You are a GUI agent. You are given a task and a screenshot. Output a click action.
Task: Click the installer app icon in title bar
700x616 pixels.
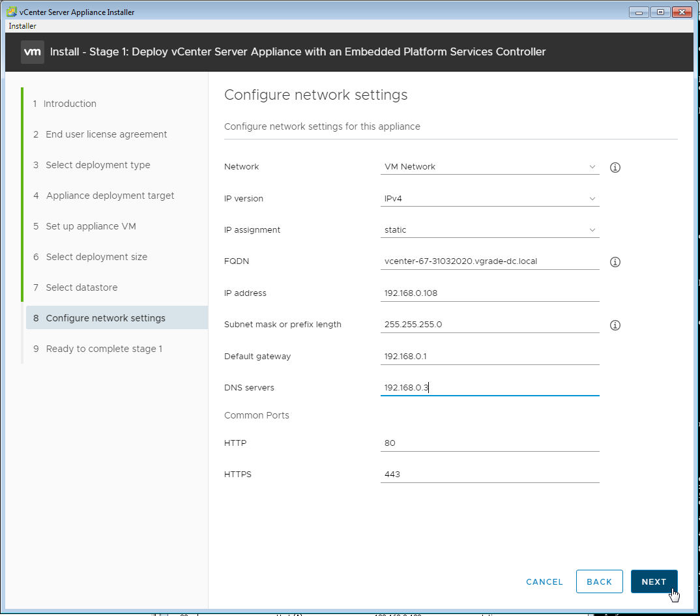point(12,12)
